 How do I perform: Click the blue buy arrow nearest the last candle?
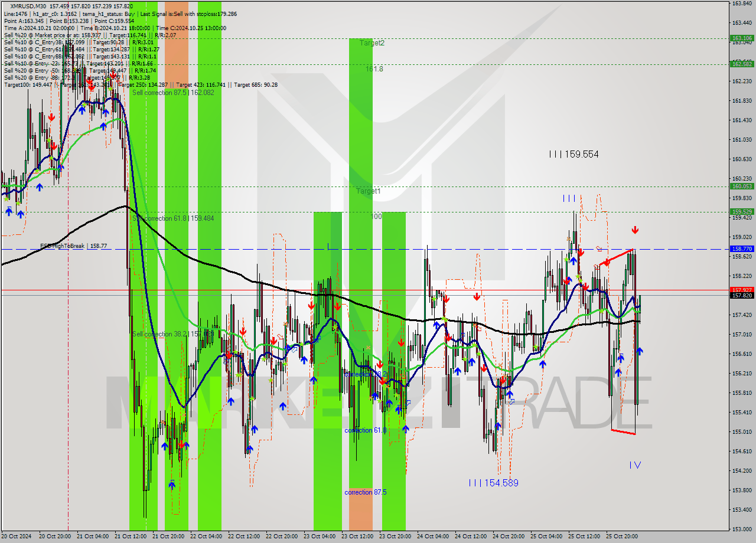coord(639,351)
